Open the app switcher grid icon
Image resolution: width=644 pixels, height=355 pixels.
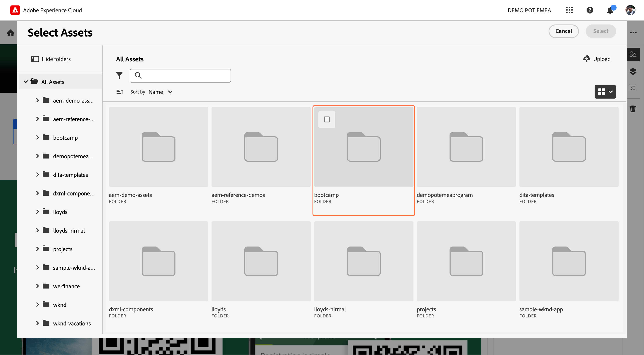pyautogui.click(x=569, y=10)
